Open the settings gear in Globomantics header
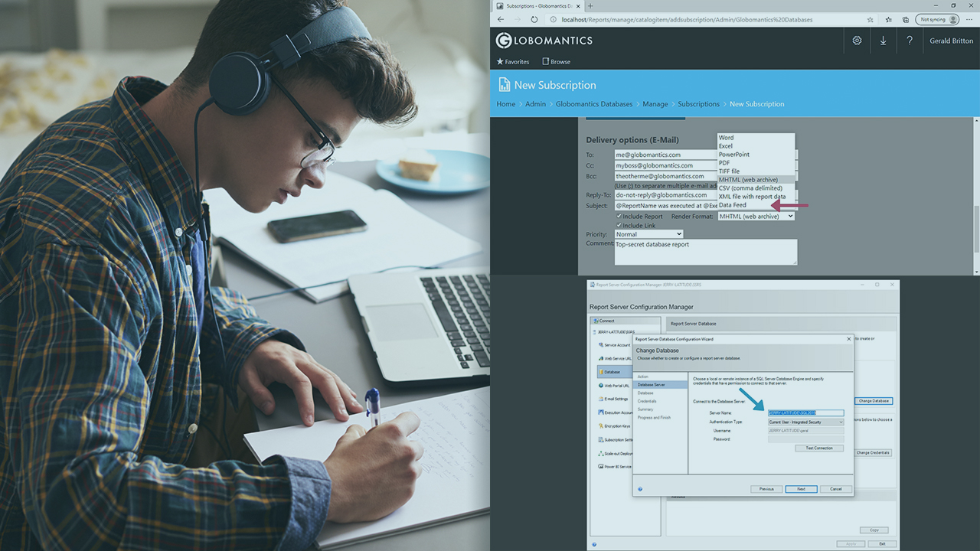This screenshot has height=551, width=980. point(857,41)
